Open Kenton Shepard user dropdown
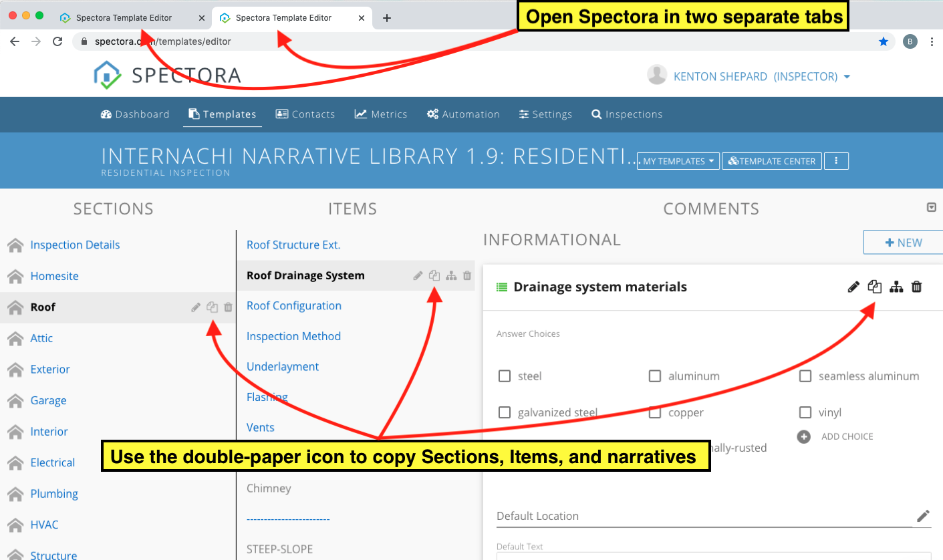 [762, 76]
